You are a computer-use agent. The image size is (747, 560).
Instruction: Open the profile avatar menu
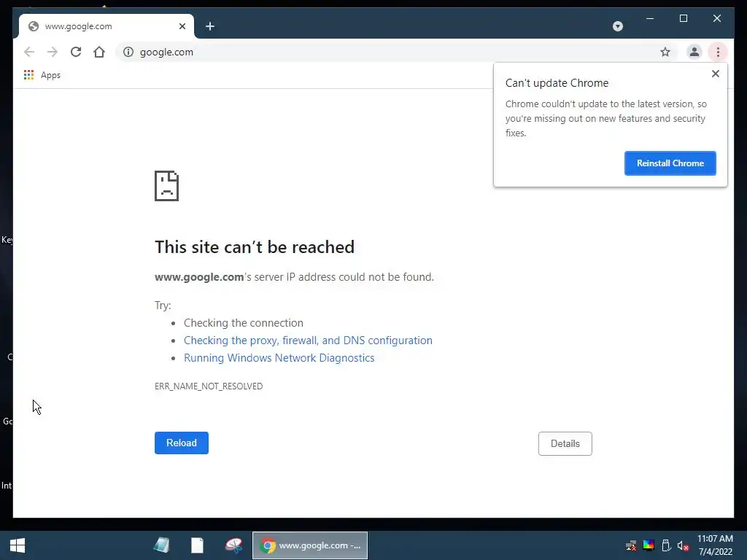(694, 52)
